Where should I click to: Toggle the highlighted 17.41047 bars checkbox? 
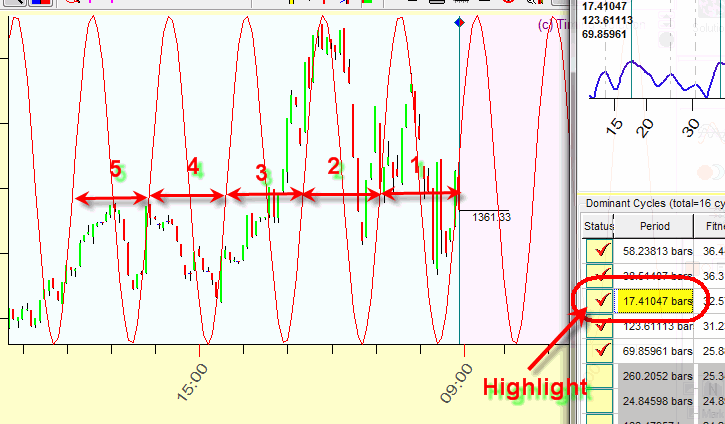598,299
